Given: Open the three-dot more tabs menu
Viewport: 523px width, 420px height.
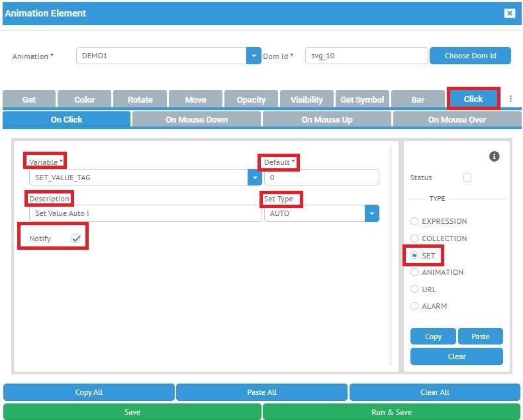Looking at the screenshot, I should tap(510, 99).
